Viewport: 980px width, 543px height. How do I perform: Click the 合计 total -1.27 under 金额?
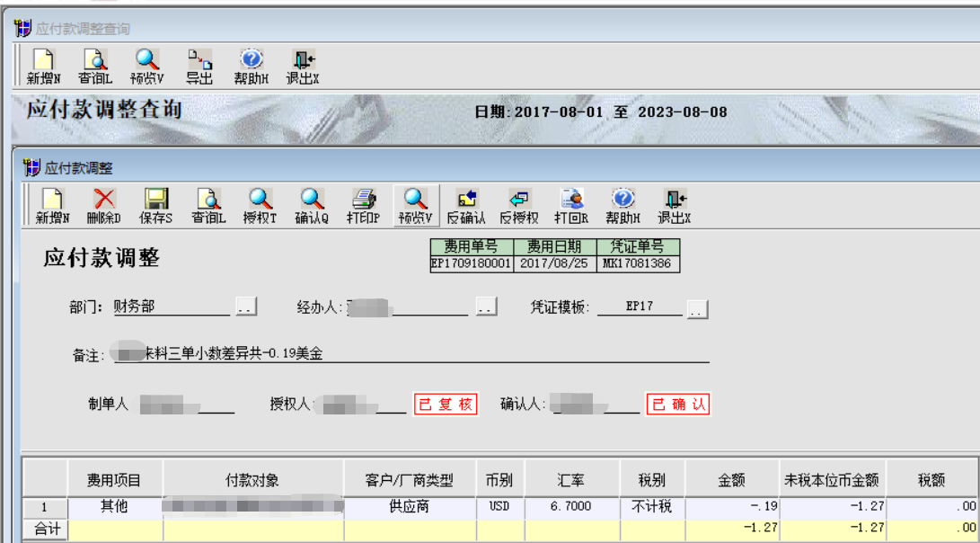pos(732,530)
